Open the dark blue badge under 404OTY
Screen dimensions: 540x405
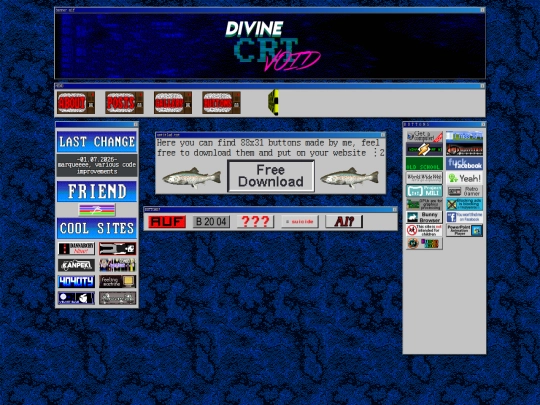(x=76, y=298)
